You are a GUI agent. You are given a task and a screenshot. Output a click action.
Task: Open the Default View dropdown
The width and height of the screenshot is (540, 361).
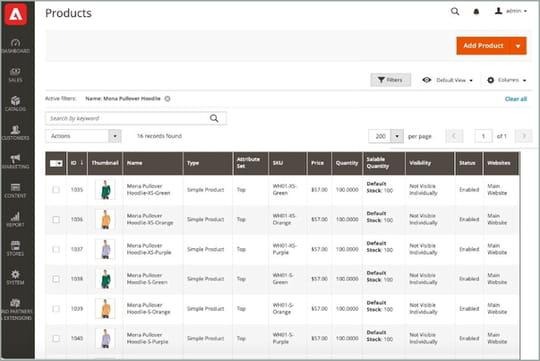(447, 80)
